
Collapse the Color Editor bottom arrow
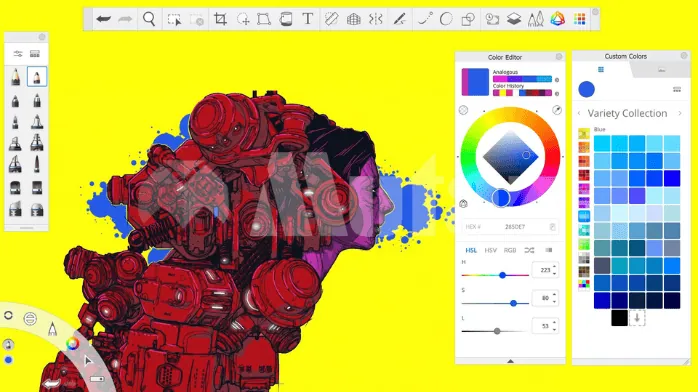[x=510, y=361]
